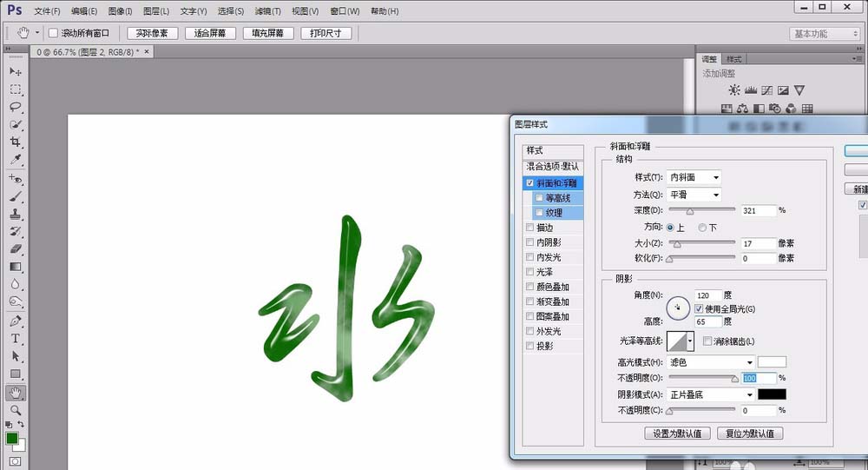Click the 深度 value field 321
Screen dimensions: 868x470
[x=759, y=210]
